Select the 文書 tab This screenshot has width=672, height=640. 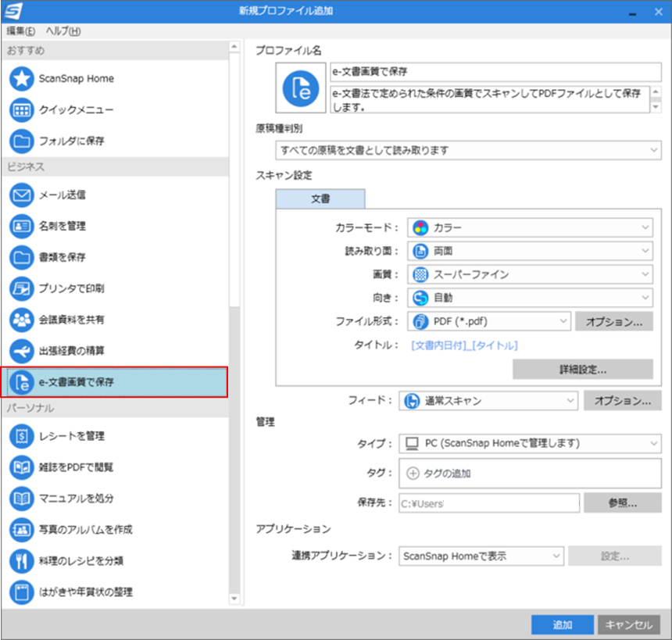click(320, 199)
